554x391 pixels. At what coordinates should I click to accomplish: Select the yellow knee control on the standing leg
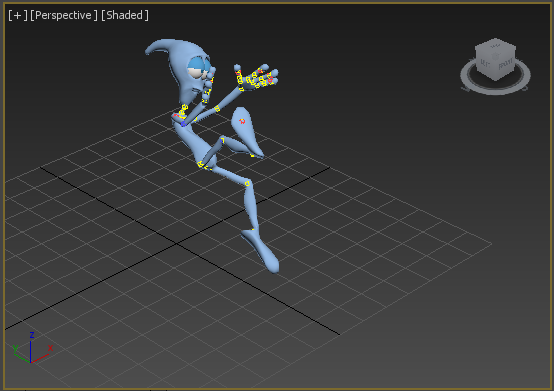[247, 183]
